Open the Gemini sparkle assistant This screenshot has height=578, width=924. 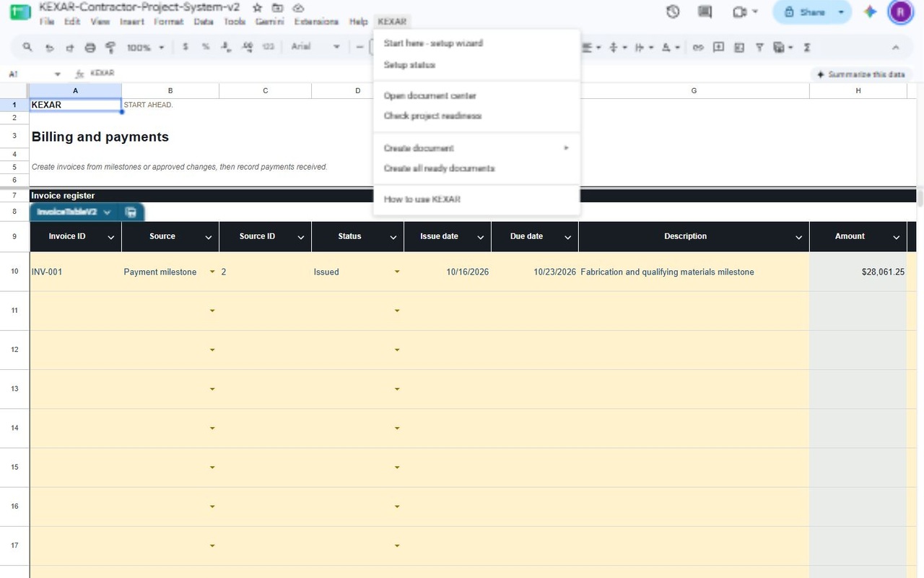coord(870,12)
